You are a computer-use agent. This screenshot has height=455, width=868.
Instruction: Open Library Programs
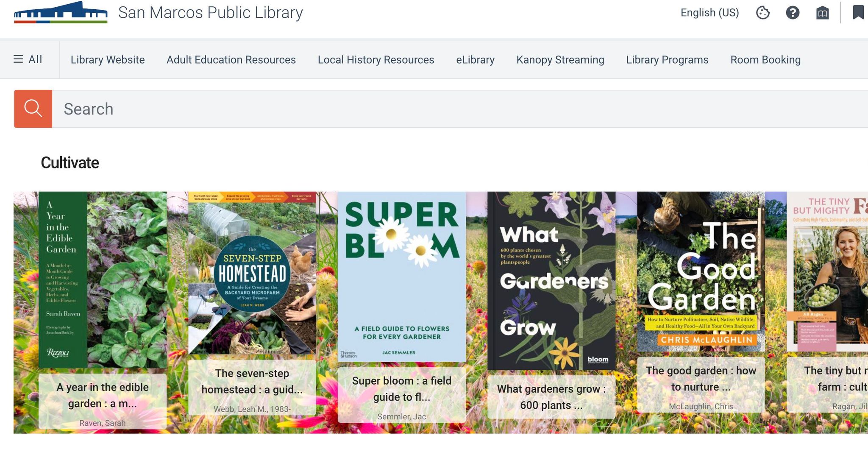[x=667, y=60]
